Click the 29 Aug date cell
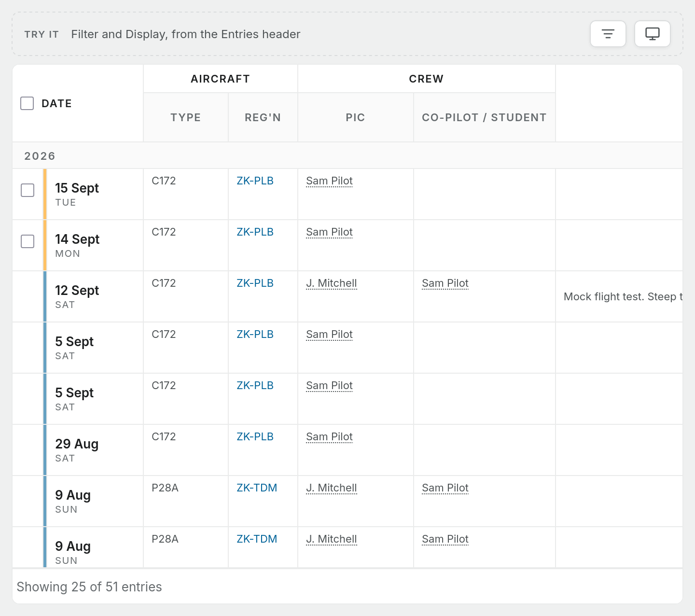 [x=95, y=450]
